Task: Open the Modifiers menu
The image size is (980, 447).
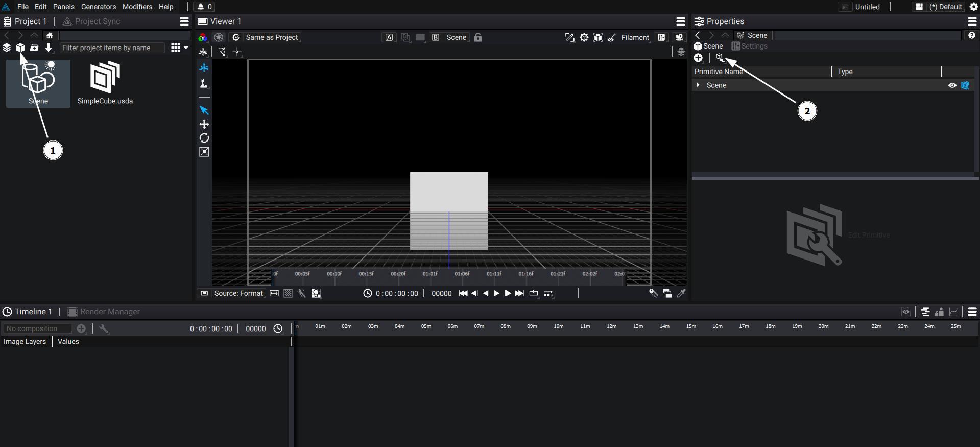Action: pyautogui.click(x=137, y=7)
